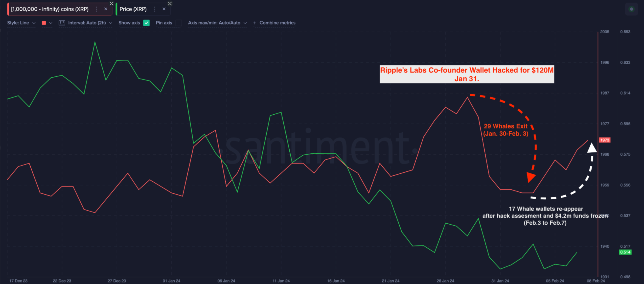Open Axis max/min: Auto/Auto dropdown

pos(217,23)
